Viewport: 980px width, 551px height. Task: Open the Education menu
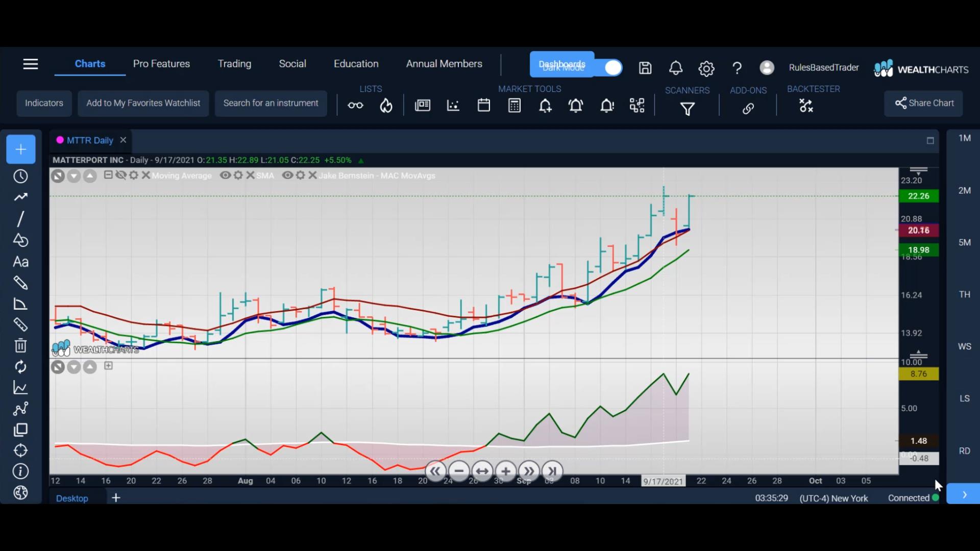pyautogui.click(x=356, y=64)
